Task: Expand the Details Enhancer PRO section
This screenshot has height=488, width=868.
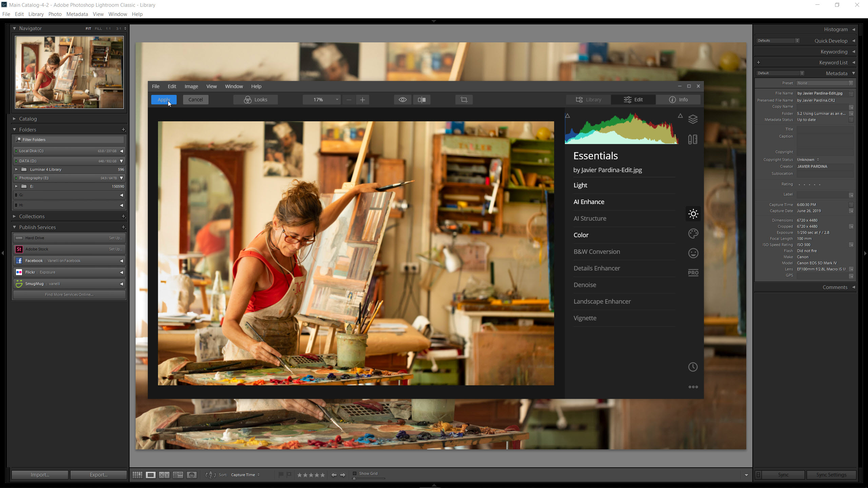Action: point(597,267)
